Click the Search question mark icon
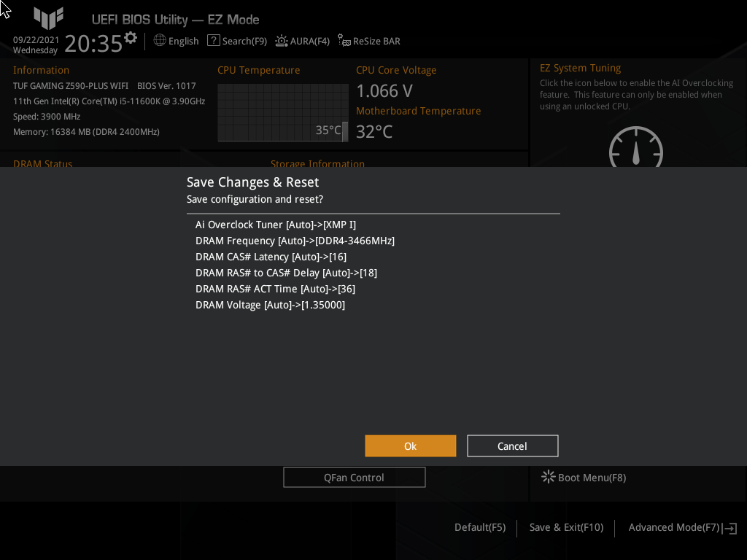Screen dimensions: 747x560 pos(214,41)
